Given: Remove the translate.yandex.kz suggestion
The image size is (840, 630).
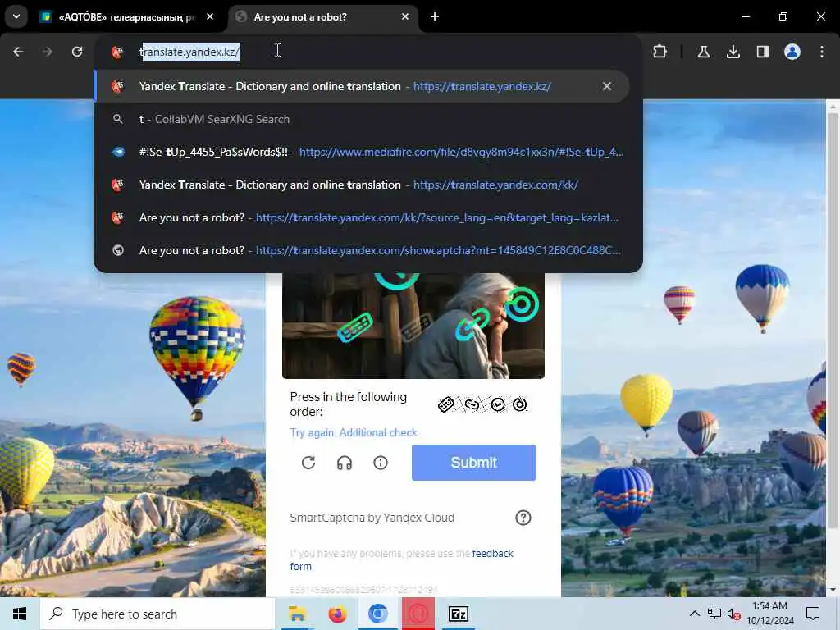Looking at the screenshot, I should pos(606,86).
